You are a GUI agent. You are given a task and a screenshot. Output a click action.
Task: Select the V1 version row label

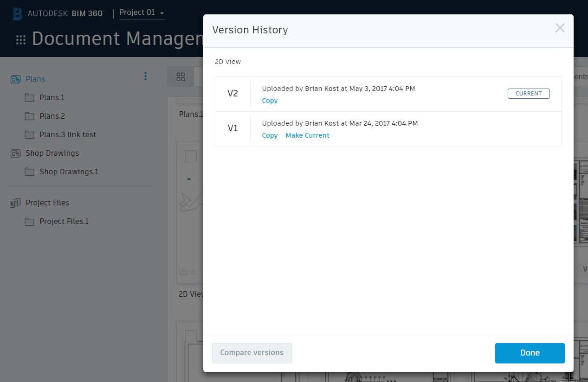(233, 128)
